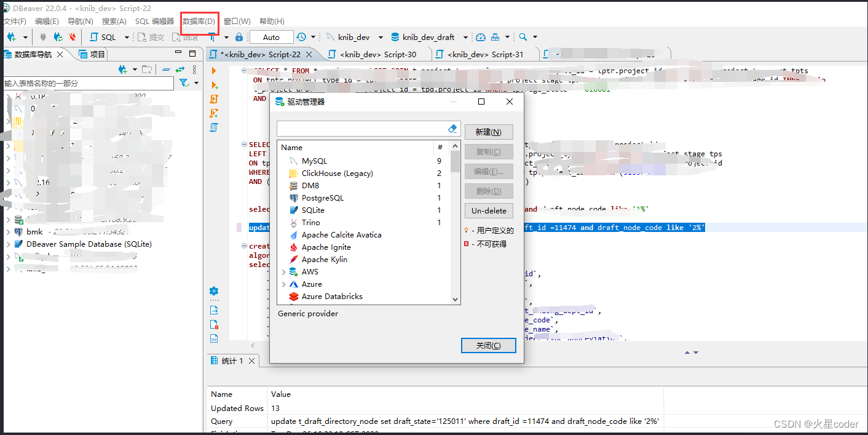Click the search magnifier icon in toolbar
The height and width of the screenshot is (435, 868).
point(523,37)
